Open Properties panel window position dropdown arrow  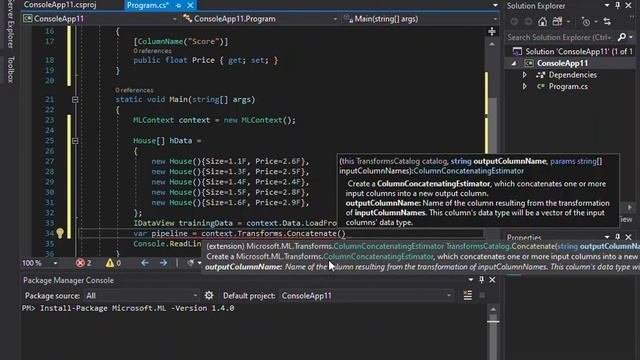coord(607,237)
